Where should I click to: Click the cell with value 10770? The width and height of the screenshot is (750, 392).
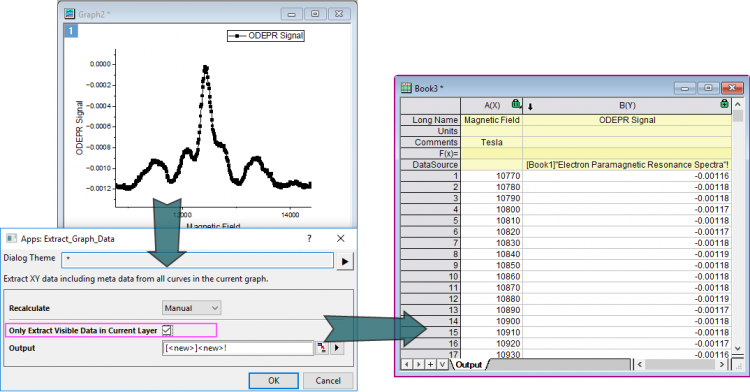tap(492, 176)
